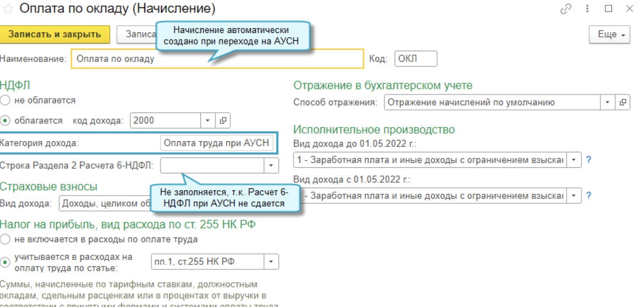This screenshot has height=307, width=644.
Task: Open the three-dot options menu
Action: pyautogui.click(x=587, y=9)
